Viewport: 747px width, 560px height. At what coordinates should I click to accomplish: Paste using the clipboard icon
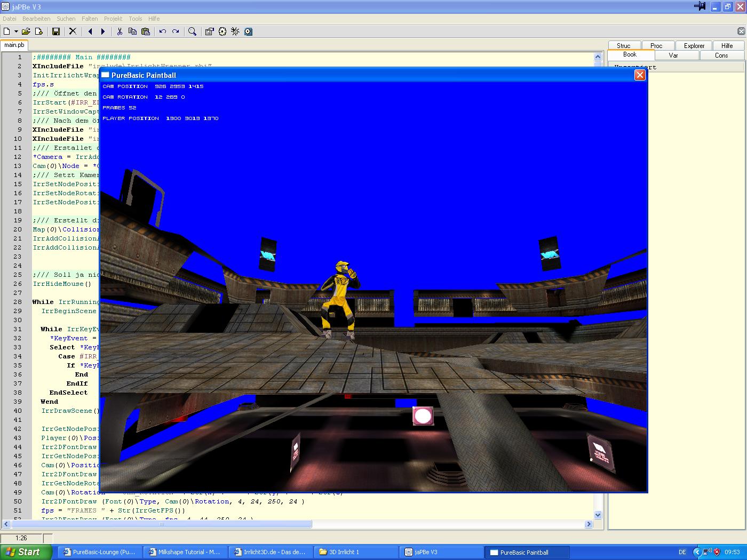coord(146,31)
